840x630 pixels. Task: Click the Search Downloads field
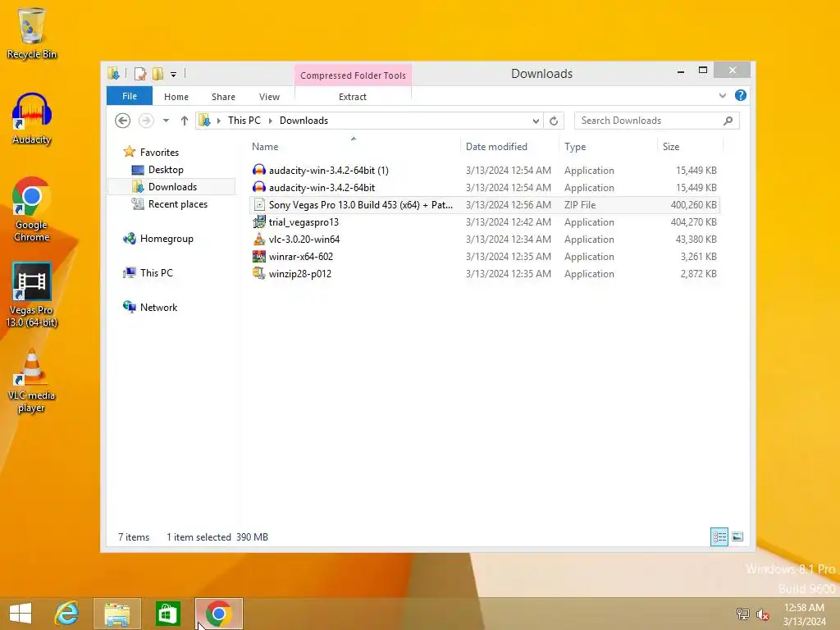pos(656,121)
